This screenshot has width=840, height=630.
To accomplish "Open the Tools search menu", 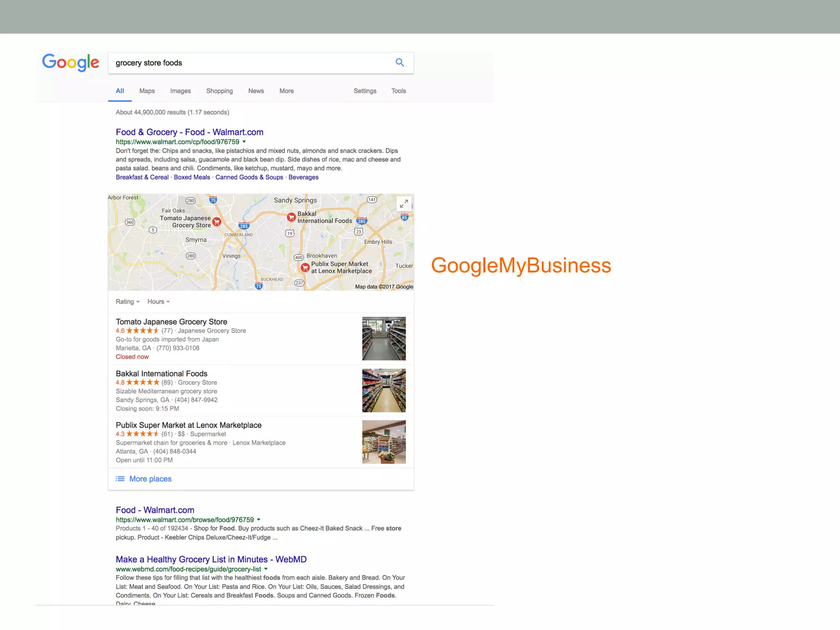I will tap(398, 91).
